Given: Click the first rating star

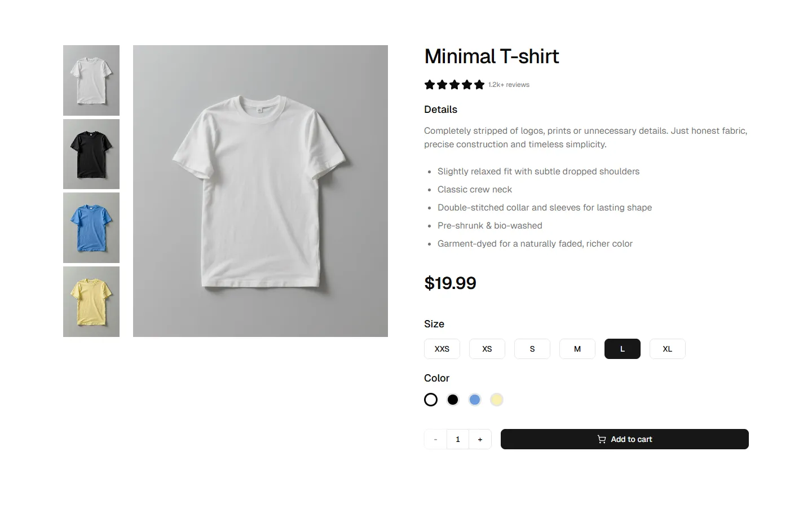Looking at the screenshot, I should (x=429, y=84).
